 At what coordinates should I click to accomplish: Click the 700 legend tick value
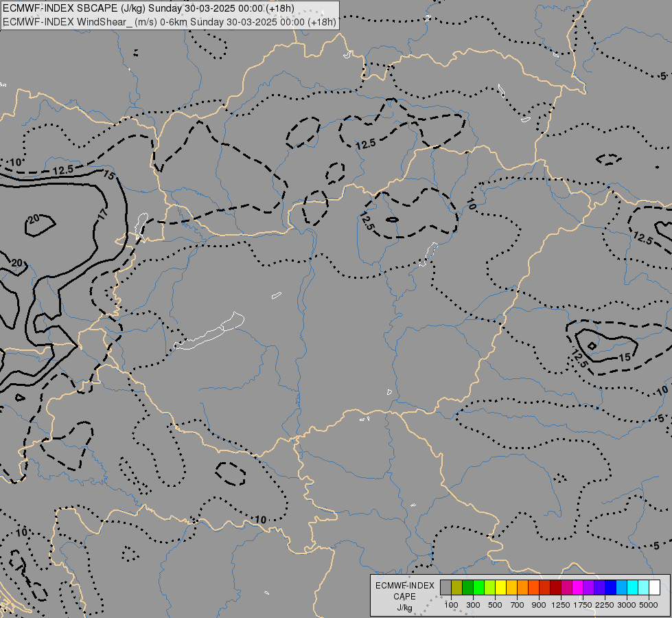517,605
